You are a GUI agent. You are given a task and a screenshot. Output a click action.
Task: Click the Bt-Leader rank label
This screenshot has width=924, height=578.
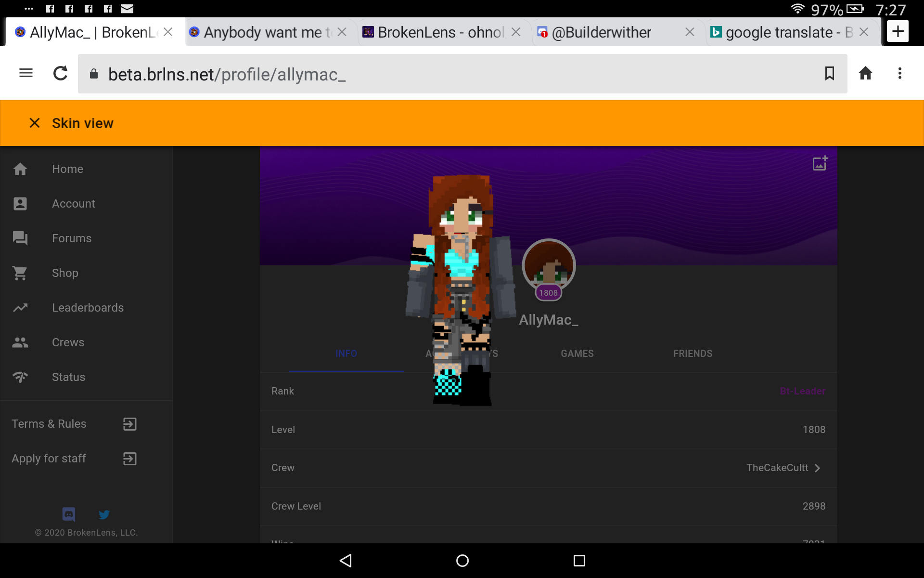(803, 391)
